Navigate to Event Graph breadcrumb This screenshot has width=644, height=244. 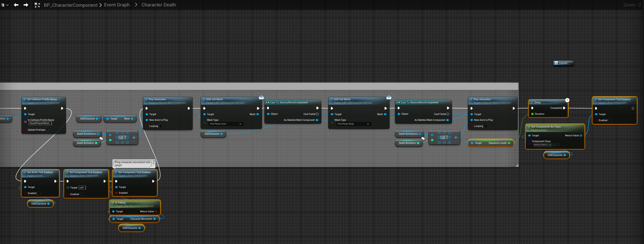pyautogui.click(x=117, y=5)
